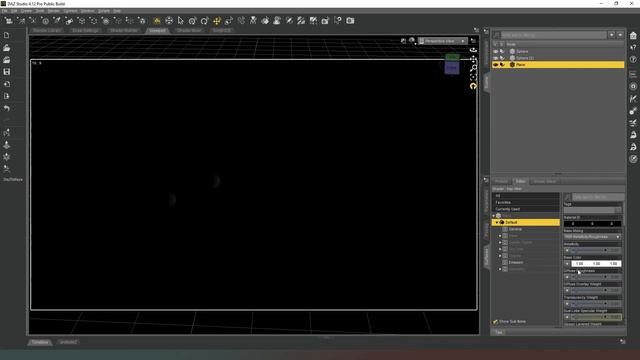Click the viewport zoom magnifier icon
Image resolution: width=640 pixels, height=360 pixels.
pos(473,68)
